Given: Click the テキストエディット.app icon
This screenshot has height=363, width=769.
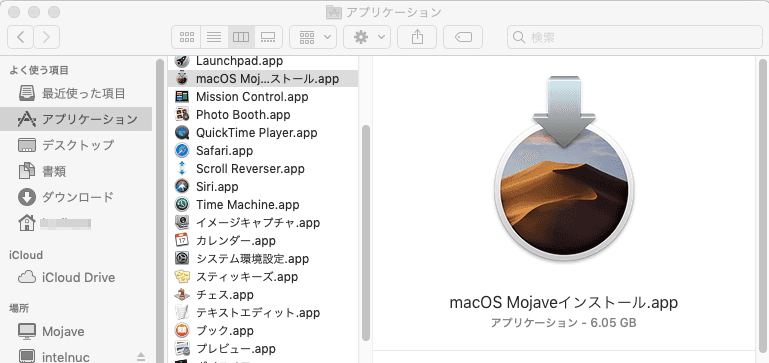Looking at the screenshot, I should click(x=182, y=312).
